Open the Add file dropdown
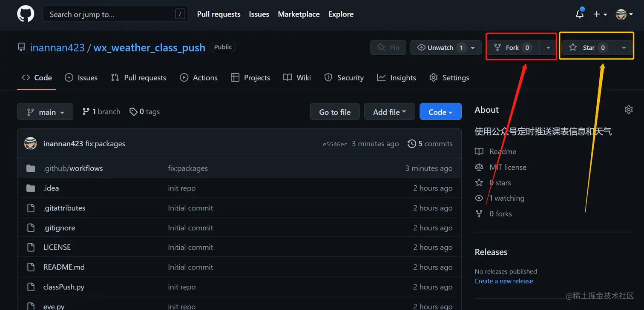The height and width of the screenshot is (310, 644). coord(389,112)
